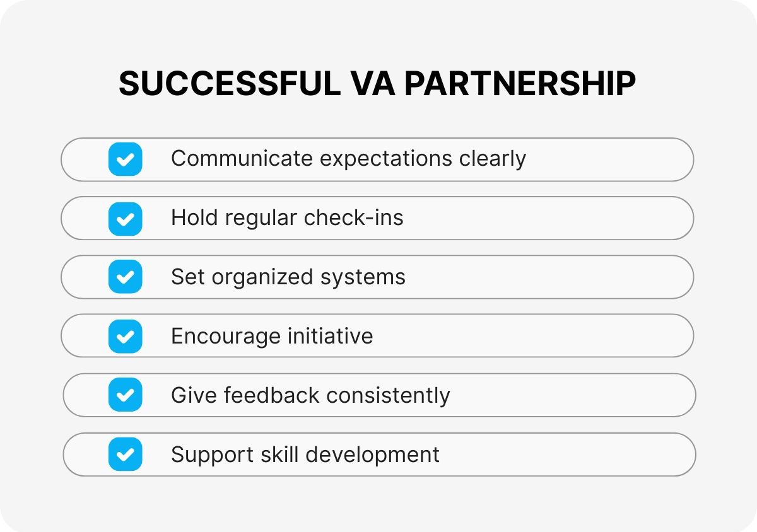The width and height of the screenshot is (757, 532).
Task: Click the 'Support skill development' text label
Action: (305, 454)
